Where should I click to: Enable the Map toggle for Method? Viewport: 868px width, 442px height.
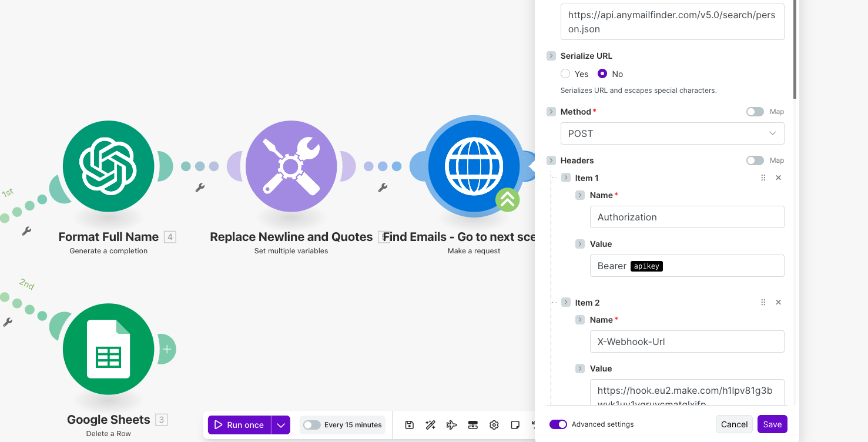755,112
